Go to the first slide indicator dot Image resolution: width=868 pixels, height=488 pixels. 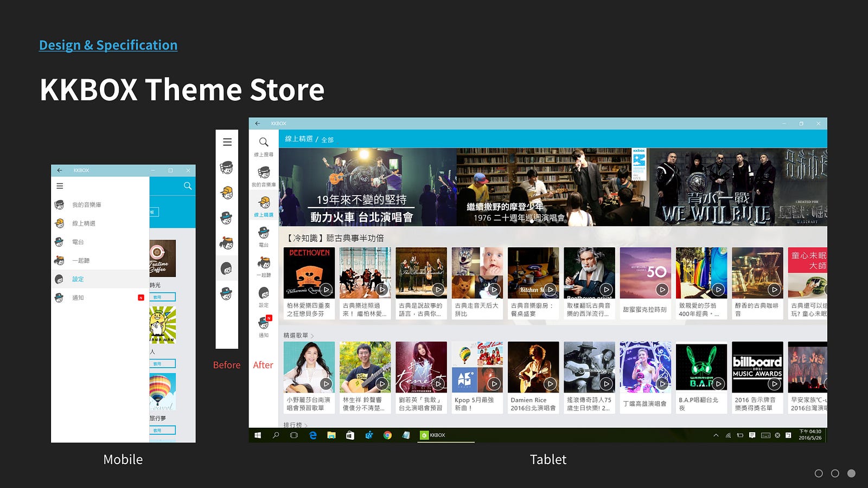(x=819, y=473)
